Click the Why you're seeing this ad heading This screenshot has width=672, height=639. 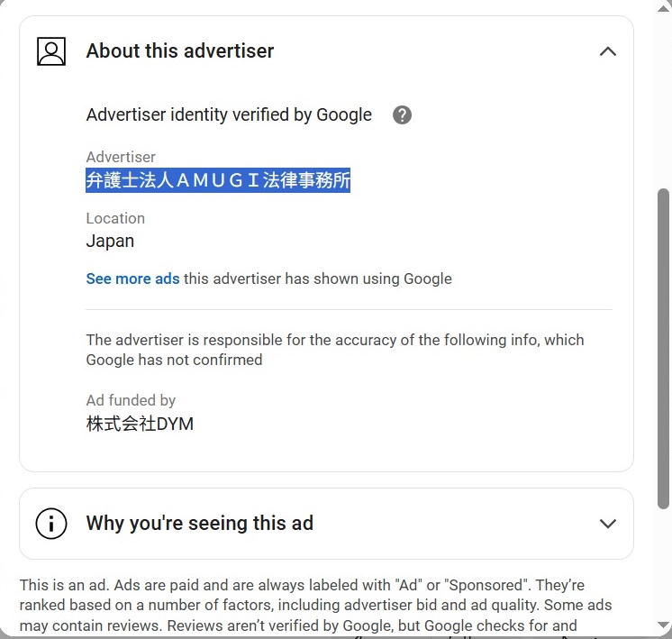[x=200, y=524]
